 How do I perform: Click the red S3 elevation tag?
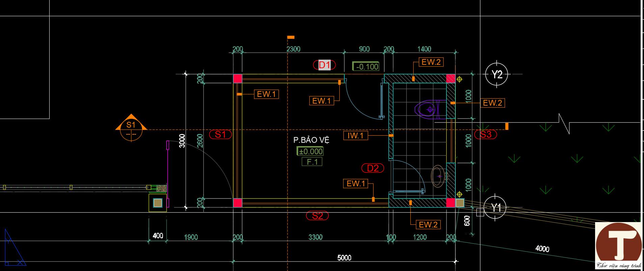tap(485, 135)
